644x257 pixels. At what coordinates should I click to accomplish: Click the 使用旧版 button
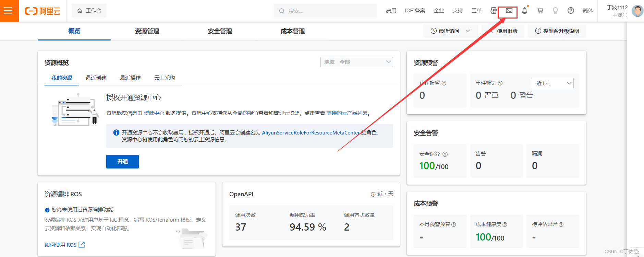503,31
